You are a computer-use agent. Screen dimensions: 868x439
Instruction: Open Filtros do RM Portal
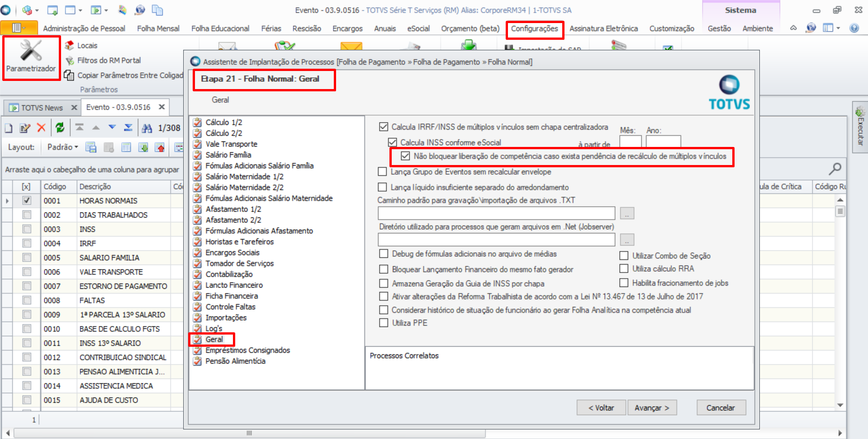pyautogui.click(x=109, y=60)
